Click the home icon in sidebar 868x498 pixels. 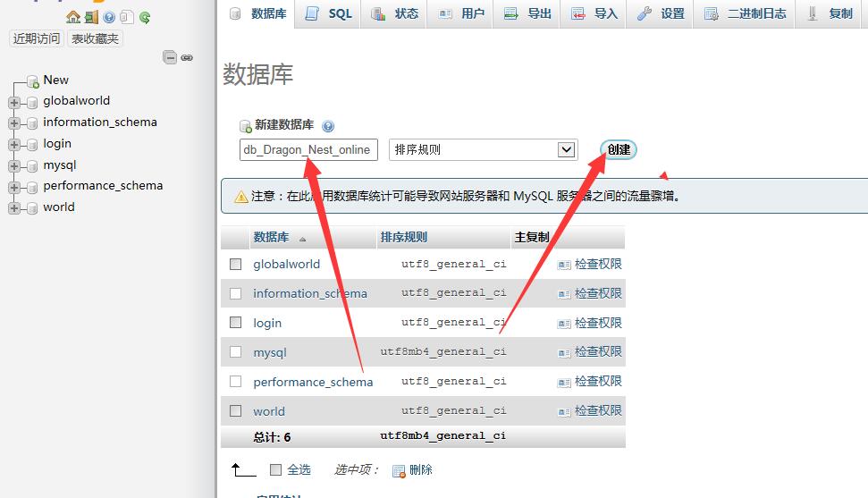(73, 17)
